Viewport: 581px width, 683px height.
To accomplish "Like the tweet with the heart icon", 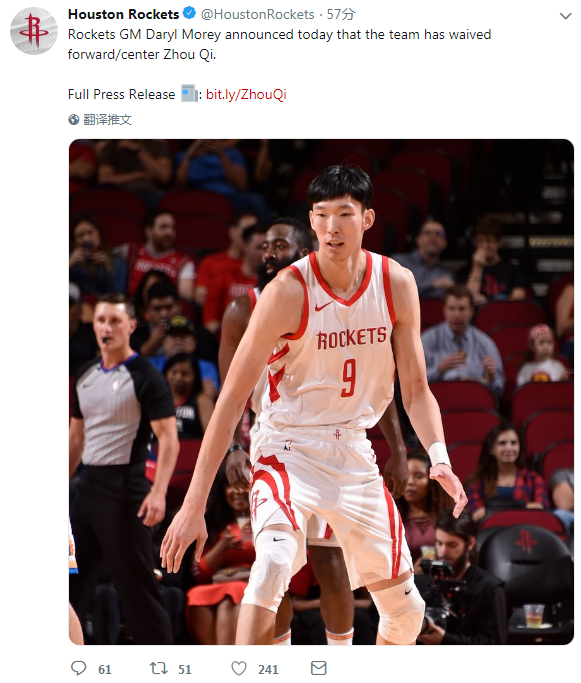I will click(239, 668).
